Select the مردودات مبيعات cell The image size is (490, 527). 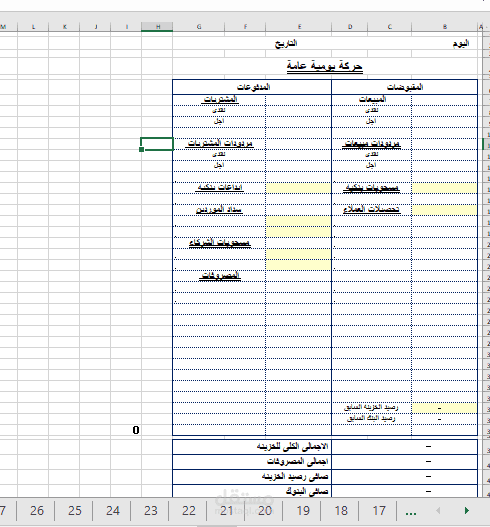(x=371, y=144)
